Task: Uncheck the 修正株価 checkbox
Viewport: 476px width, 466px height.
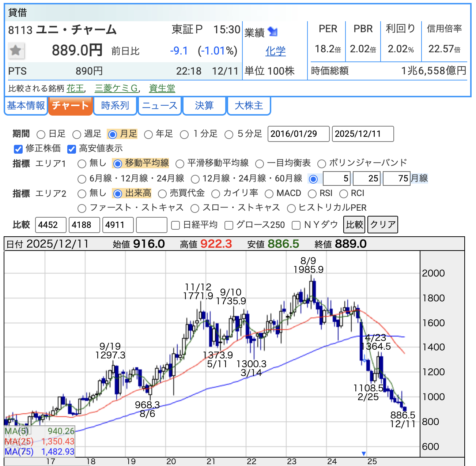Action: 18,149
